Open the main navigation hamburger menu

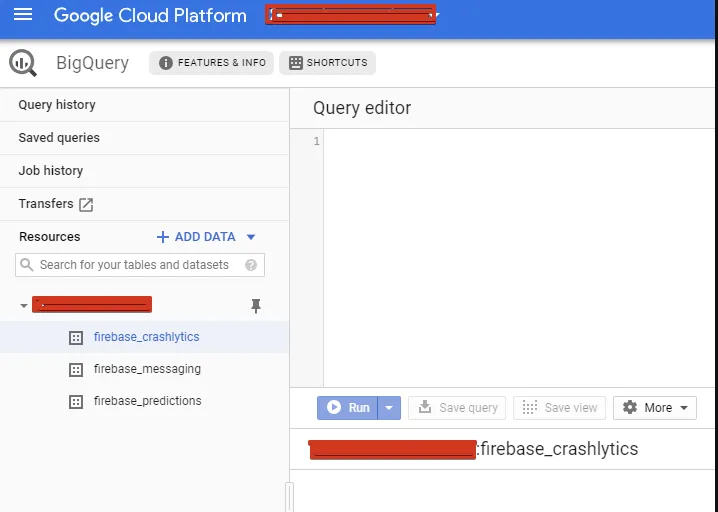(x=23, y=15)
